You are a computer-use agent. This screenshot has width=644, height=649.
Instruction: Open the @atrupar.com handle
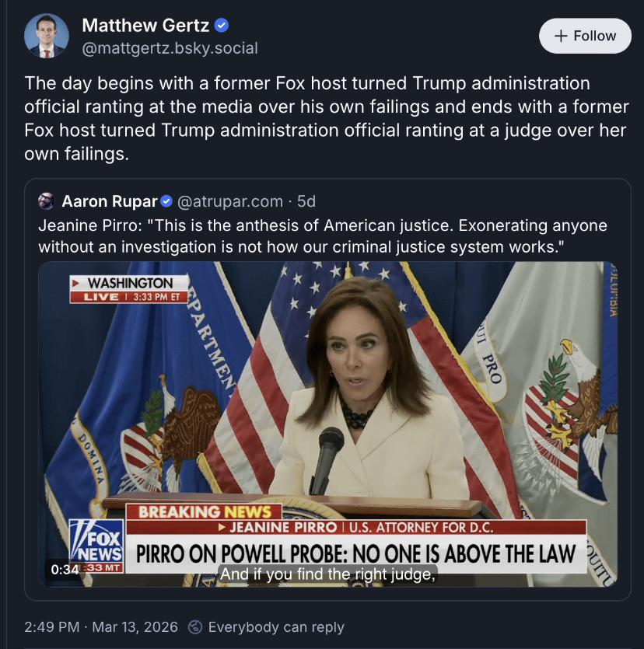coord(230,202)
